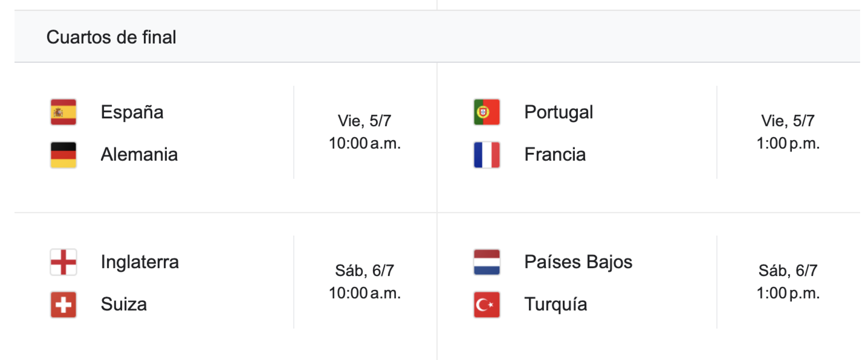Open the Friday 10:00 a.m. match time
The image size is (868, 360).
coord(365,132)
